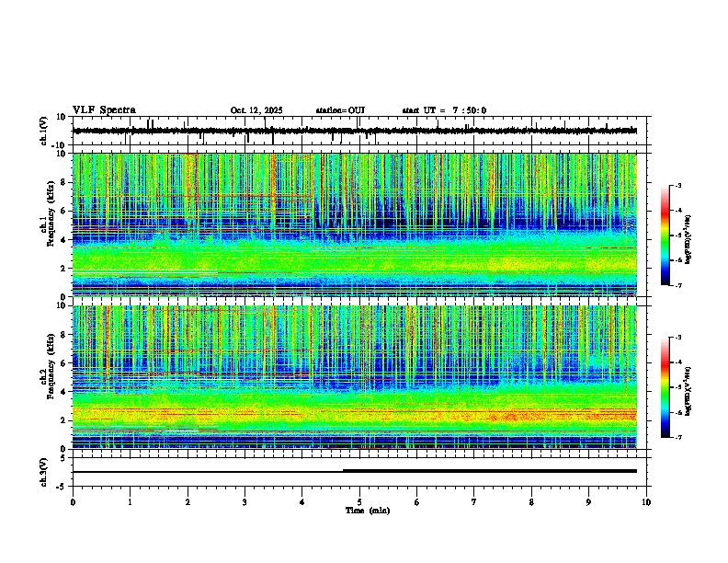Viewport: 728px width, 563px height.
Task: Click the ch.1 "Frequency (kHz)" axis label
Action: (x=51, y=214)
